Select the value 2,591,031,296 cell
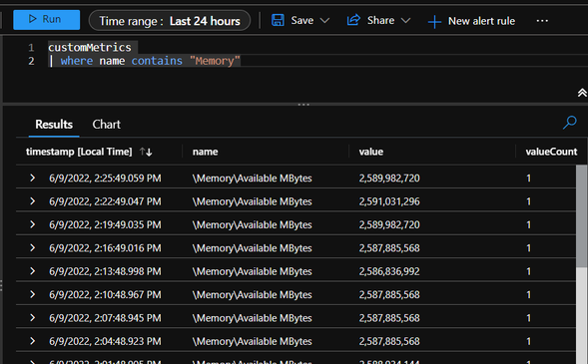Viewport: 588px width, 364px height. point(389,201)
